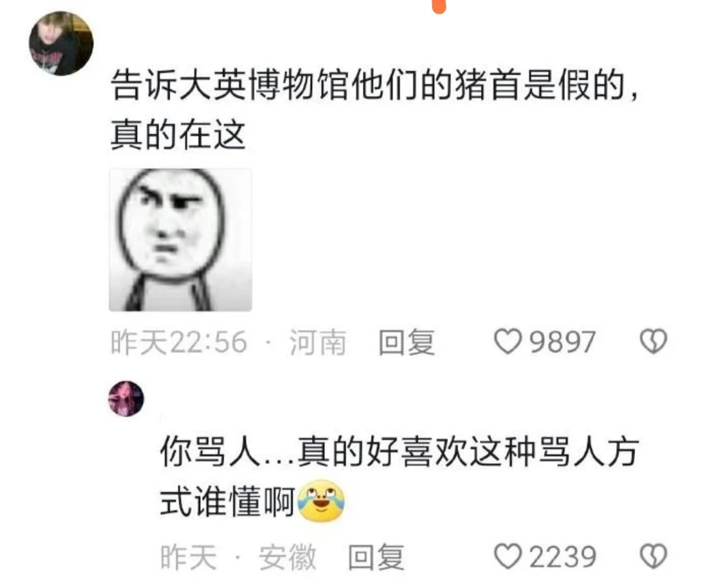Click the 昨天 timestamp on the reply
Viewport: 702px width, 588px height.
tap(188, 557)
